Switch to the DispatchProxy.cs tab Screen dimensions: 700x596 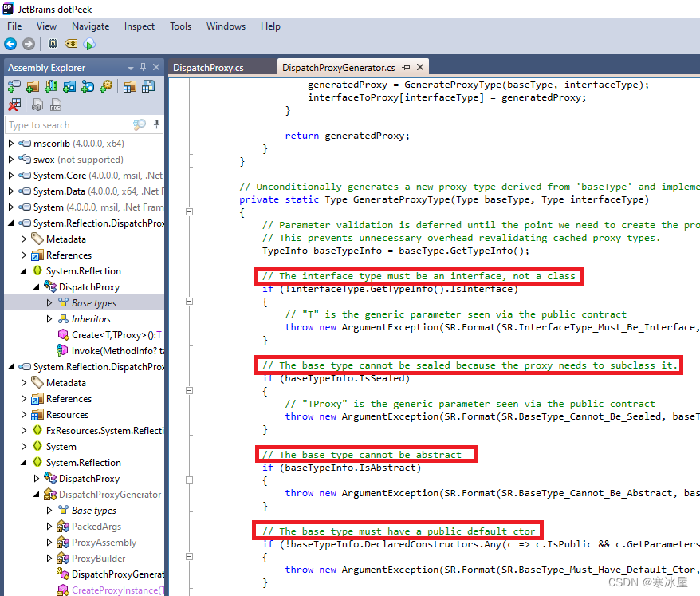(208, 68)
